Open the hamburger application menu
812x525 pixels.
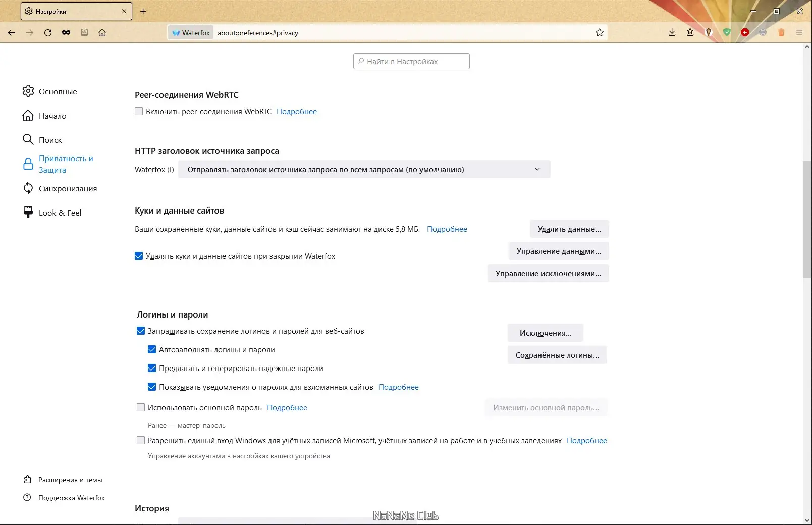point(799,33)
